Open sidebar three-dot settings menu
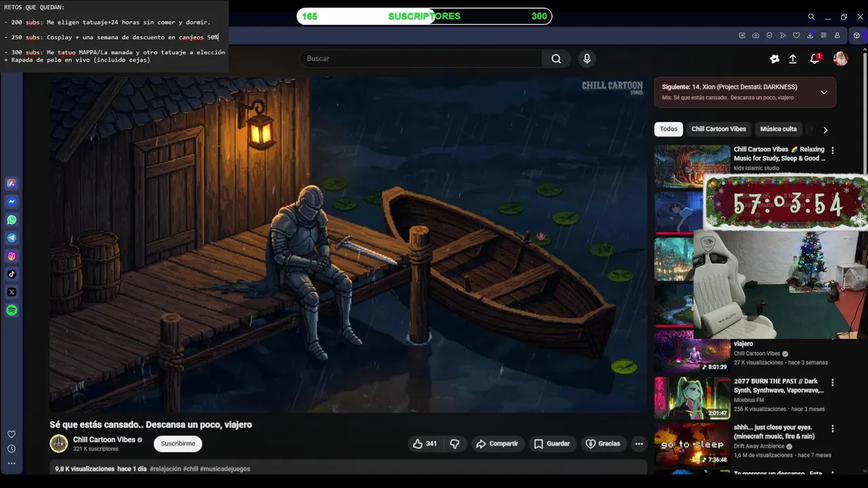This screenshot has height=488, width=868. 12,464
